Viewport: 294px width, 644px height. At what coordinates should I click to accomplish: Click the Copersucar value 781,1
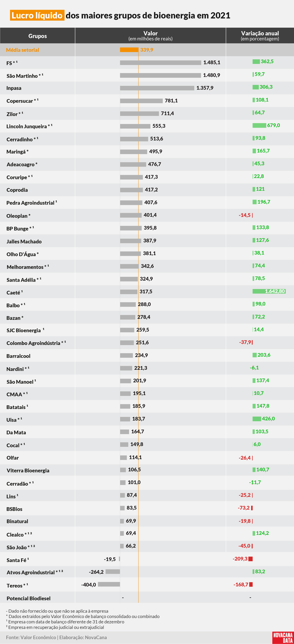(171, 101)
